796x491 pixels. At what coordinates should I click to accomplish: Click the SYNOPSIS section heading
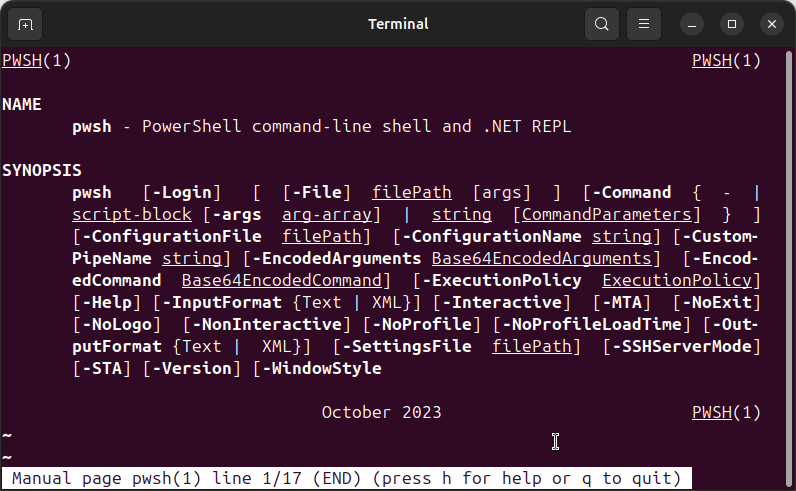coord(42,171)
